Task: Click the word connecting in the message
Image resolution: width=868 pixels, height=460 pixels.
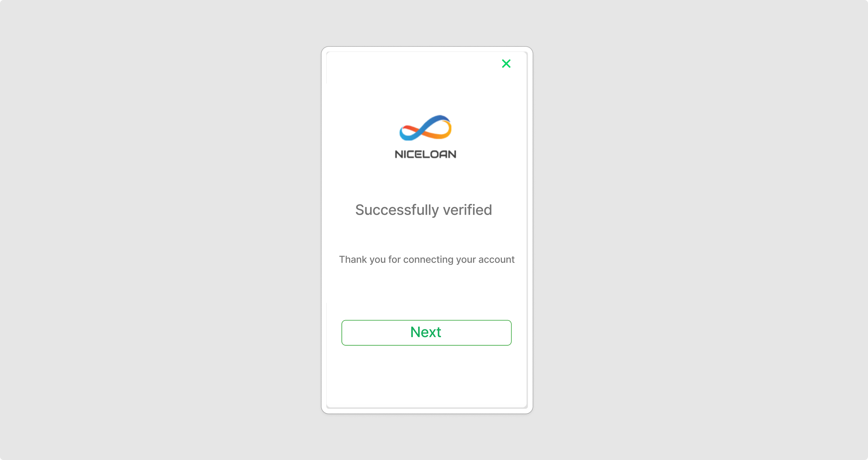Action: 428,260
